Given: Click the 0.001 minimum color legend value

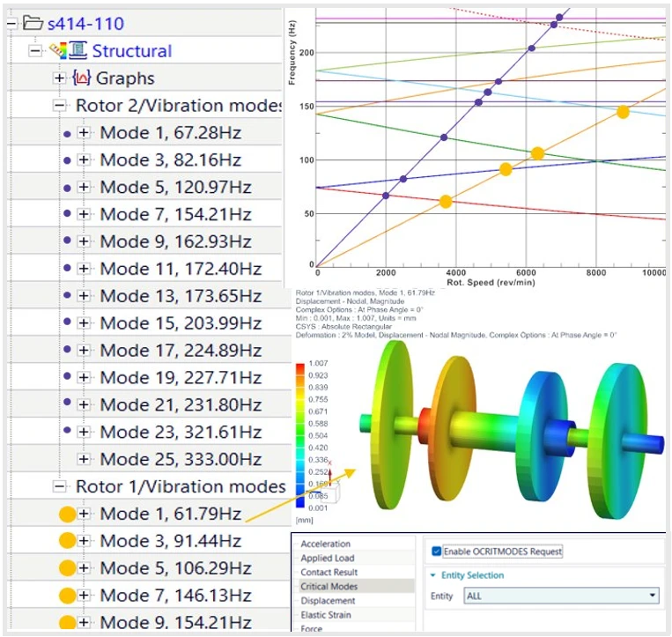Looking at the screenshot, I should (x=318, y=508).
